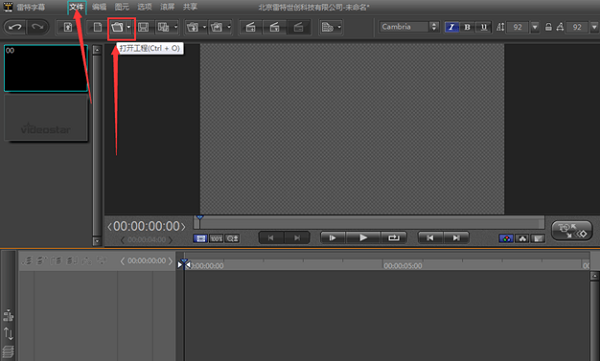Viewport: 600px width, 361px height.
Task: Click the thumbnail panel scroll-down arrow
Action: [97, 241]
